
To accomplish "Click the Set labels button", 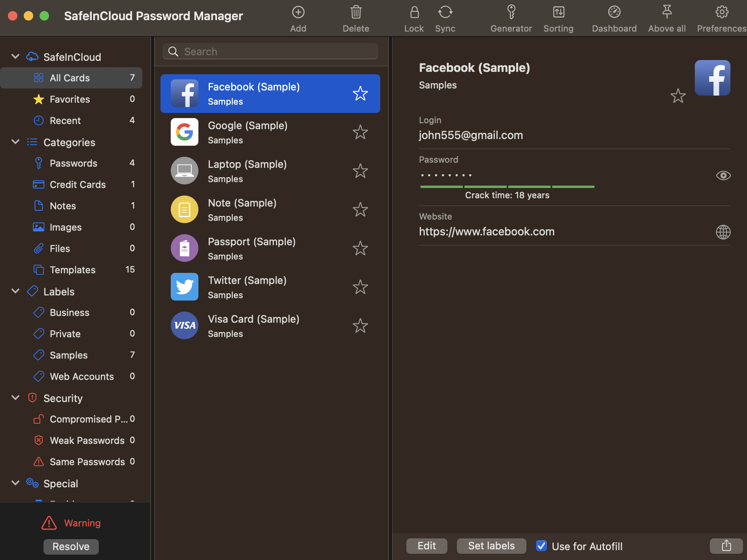I will [x=491, y=546].
